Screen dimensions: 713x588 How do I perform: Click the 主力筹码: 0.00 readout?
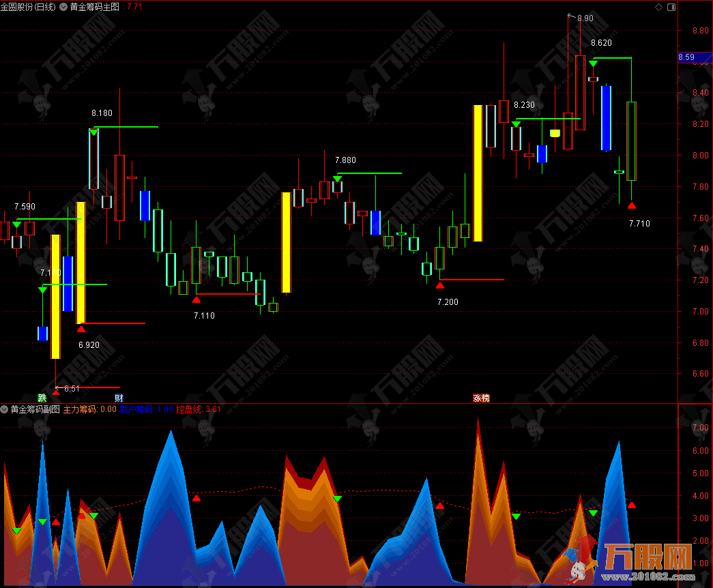pos(89,409)
